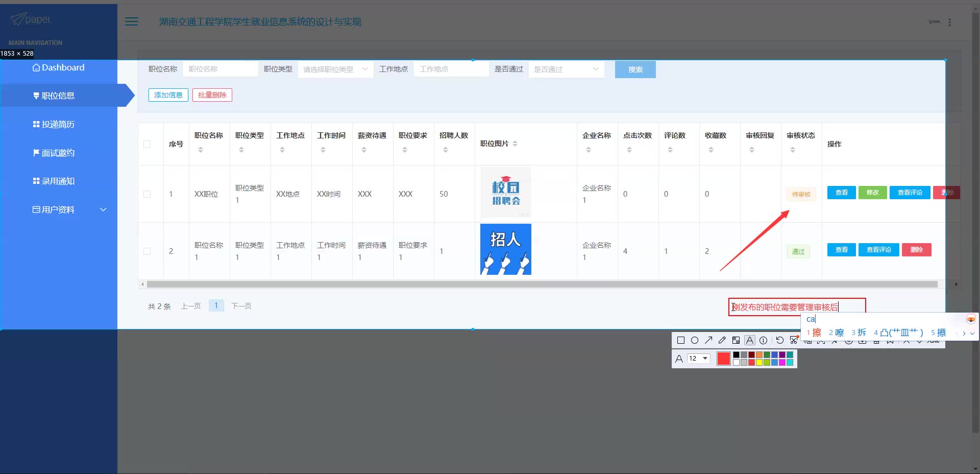Screen dimensions: 980x474
Task: Sort by 招聘人数 column arrows
Action: pyautogui.click(x=446, y=150)
